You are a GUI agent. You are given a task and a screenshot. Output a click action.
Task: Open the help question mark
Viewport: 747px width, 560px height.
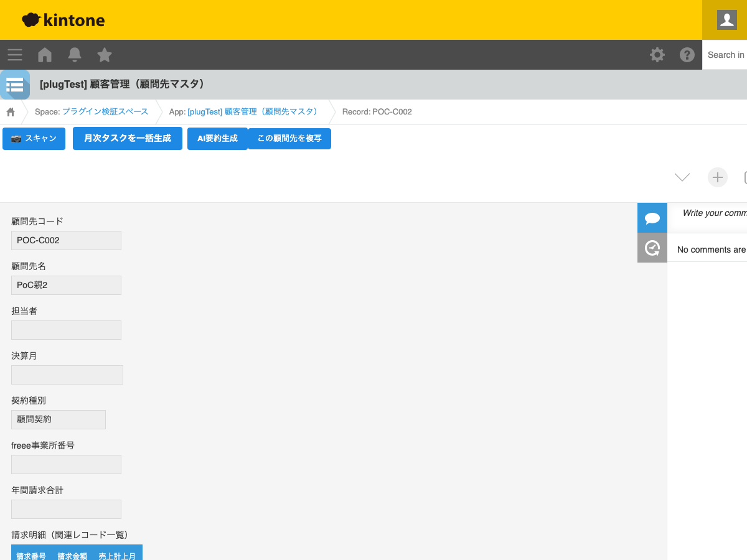687,55
